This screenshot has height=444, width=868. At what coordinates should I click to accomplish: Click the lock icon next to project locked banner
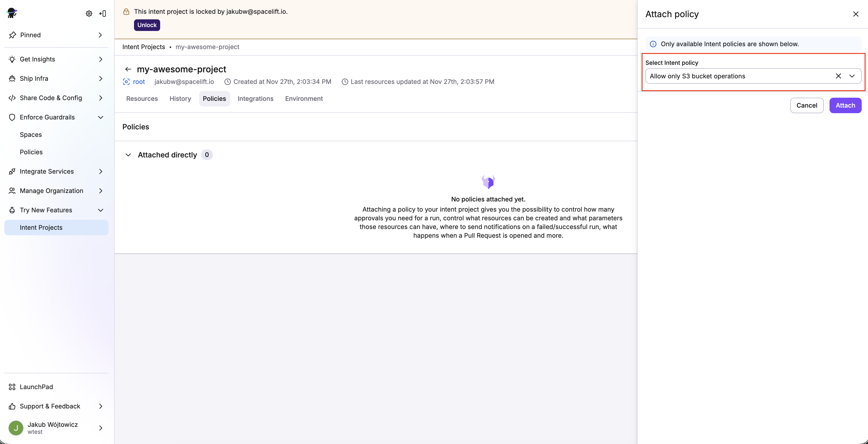tap(126, 11)
